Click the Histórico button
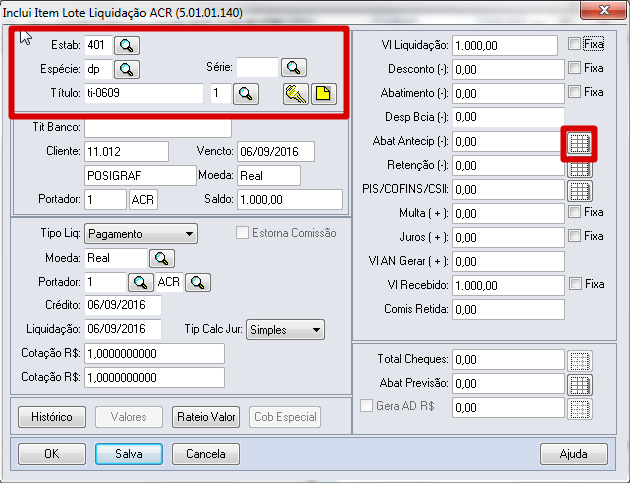Screen dimensions: 630x483 pyautogui.click(x=52, y=417)
